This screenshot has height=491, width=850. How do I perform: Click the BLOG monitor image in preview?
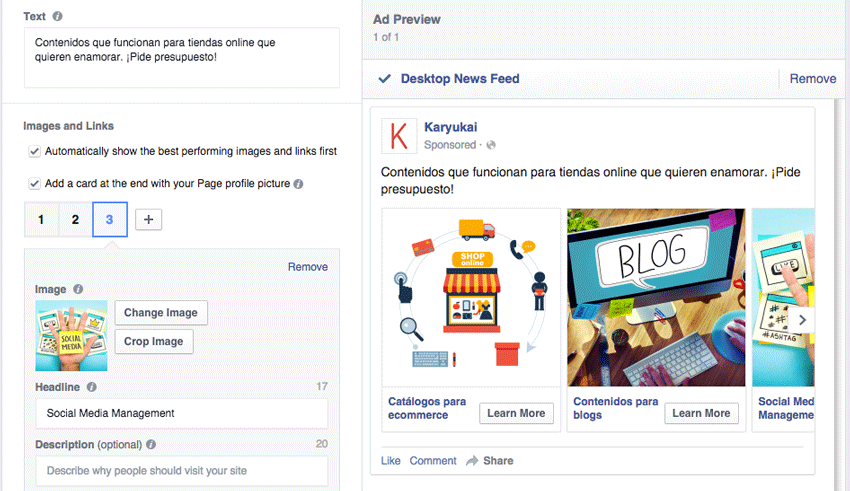(x=656, y=297)
